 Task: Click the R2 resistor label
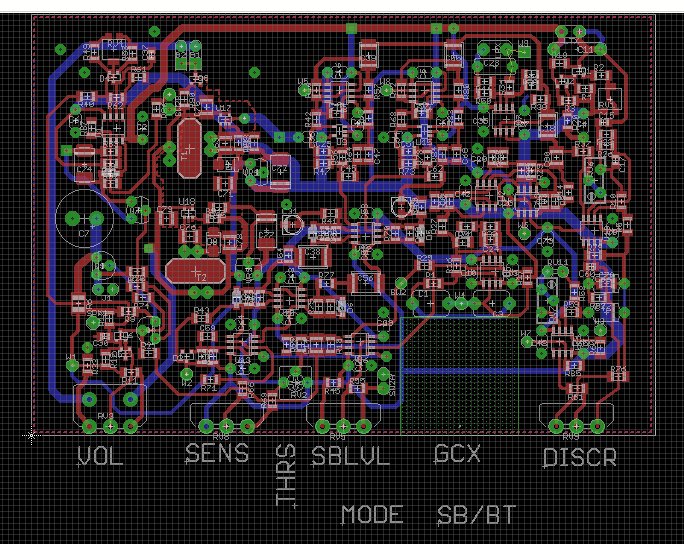(599, 67)
